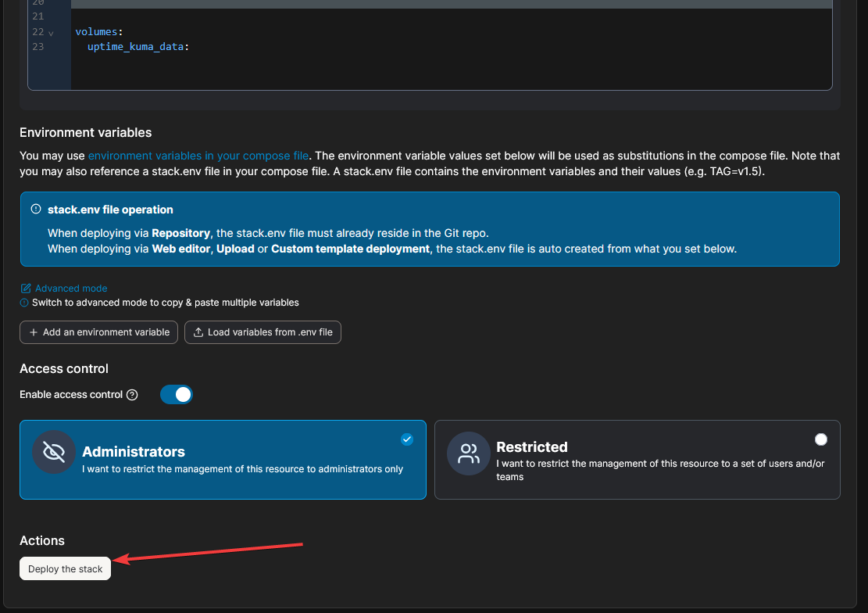868x613 pixels.
Task: Click the upload icon for loading .env variables
Action: pyautogui.click(x=198, y=332)
